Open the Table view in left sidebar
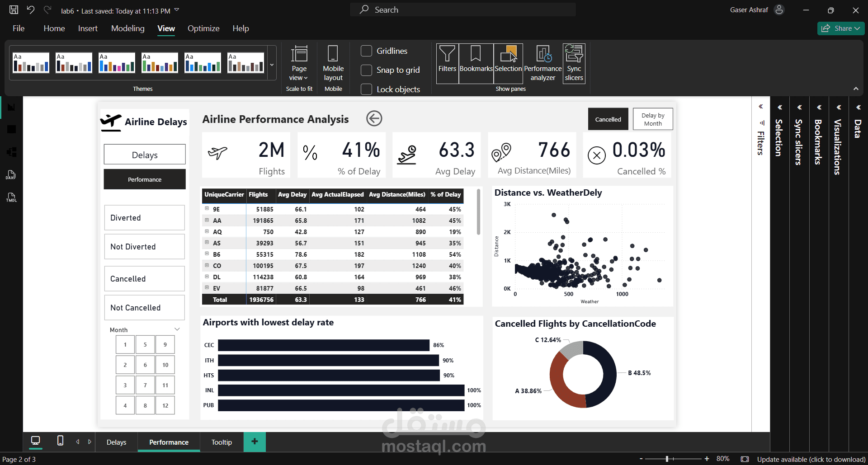 click(11, 130)
